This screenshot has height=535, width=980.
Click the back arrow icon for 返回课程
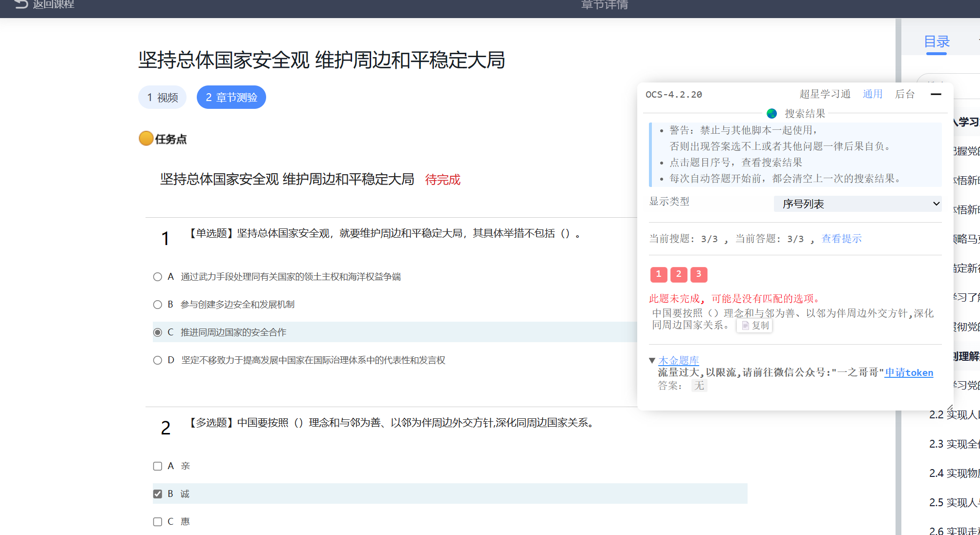point(21,4)
